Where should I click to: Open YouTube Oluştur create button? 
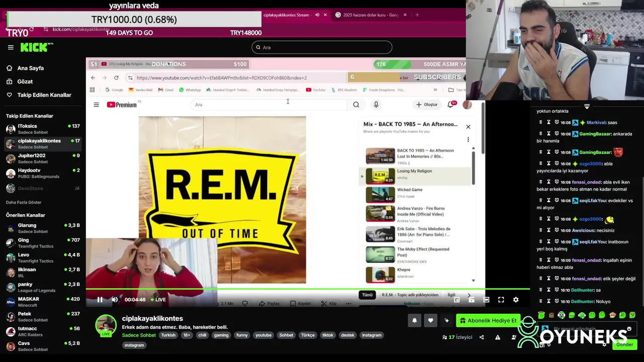coord(427,105)
